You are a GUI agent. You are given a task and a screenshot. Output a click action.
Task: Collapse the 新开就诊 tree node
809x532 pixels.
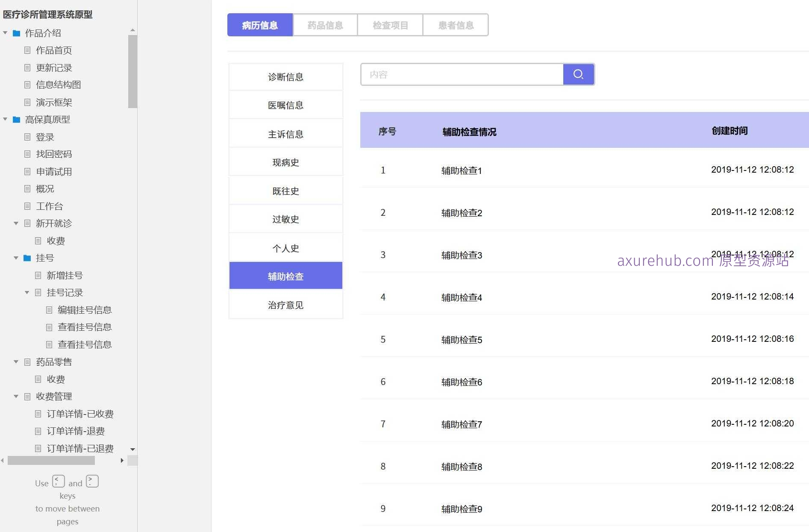click(16, 223)
